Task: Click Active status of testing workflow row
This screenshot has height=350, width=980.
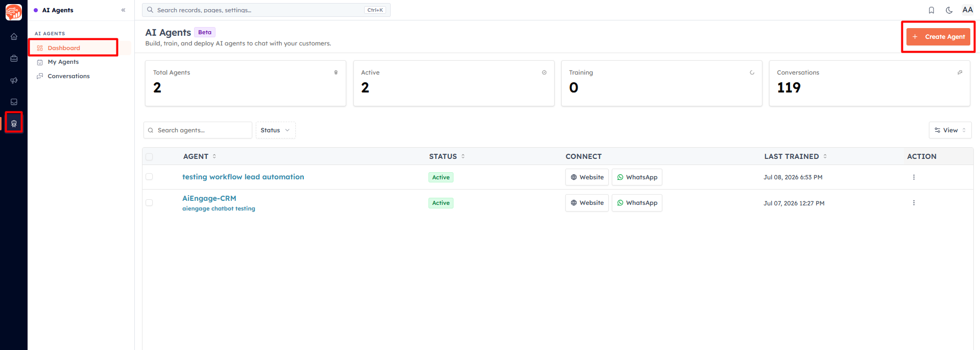Action: click(441, 177)
